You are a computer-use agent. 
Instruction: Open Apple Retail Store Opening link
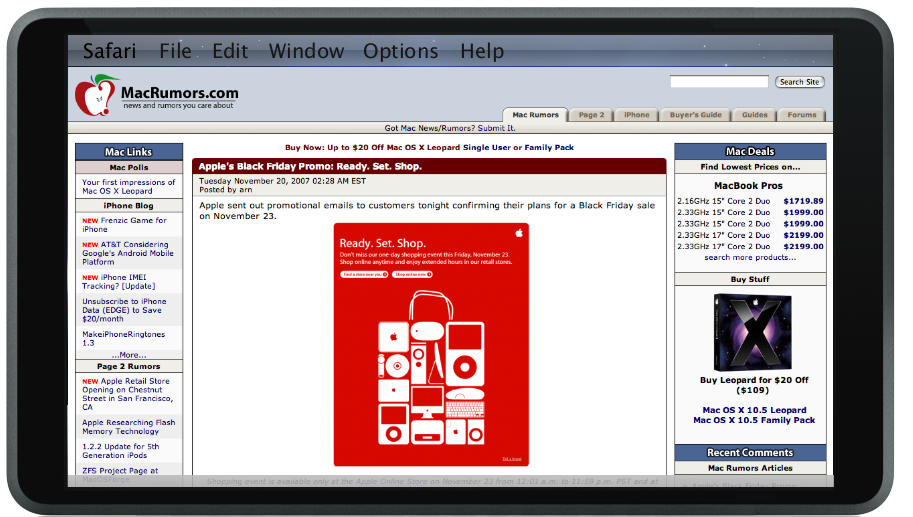(x=128, y=394)
